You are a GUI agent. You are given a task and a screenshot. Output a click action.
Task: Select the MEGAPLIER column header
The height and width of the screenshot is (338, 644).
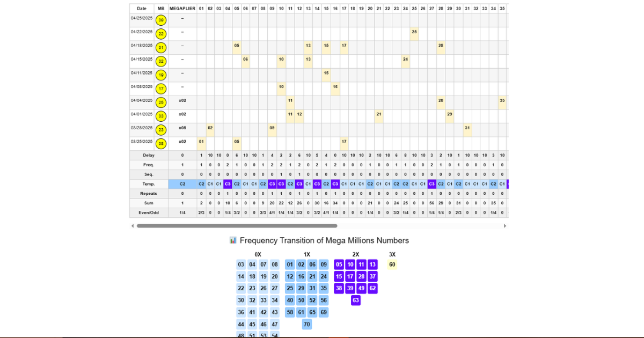[182, 9]
